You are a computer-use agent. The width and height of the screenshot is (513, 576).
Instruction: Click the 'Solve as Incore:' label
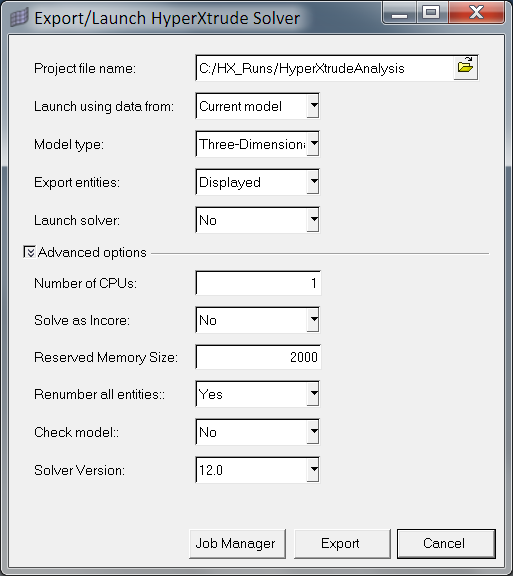(82, 320)
